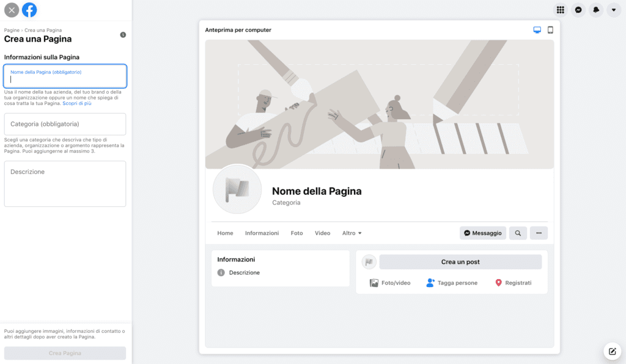Select the Foto/video icon in the post box
This screenshot has height=364, width=626.
(375, 283)
